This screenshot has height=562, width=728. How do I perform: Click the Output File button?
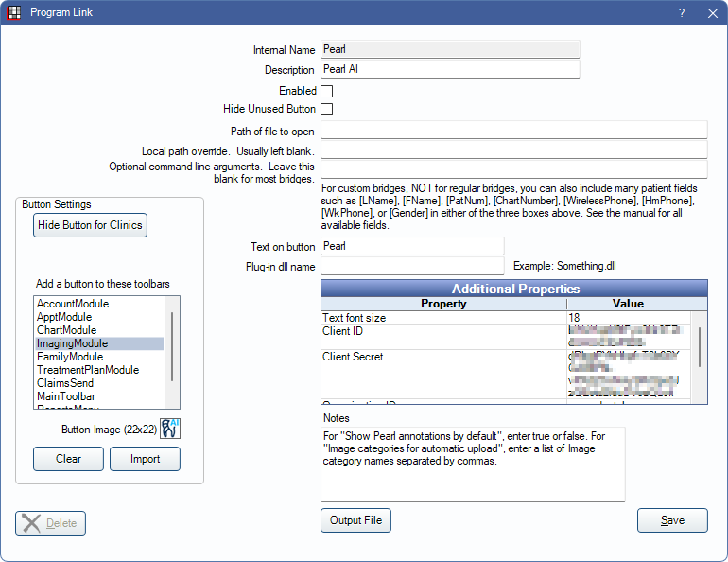[x=355, y=520]
